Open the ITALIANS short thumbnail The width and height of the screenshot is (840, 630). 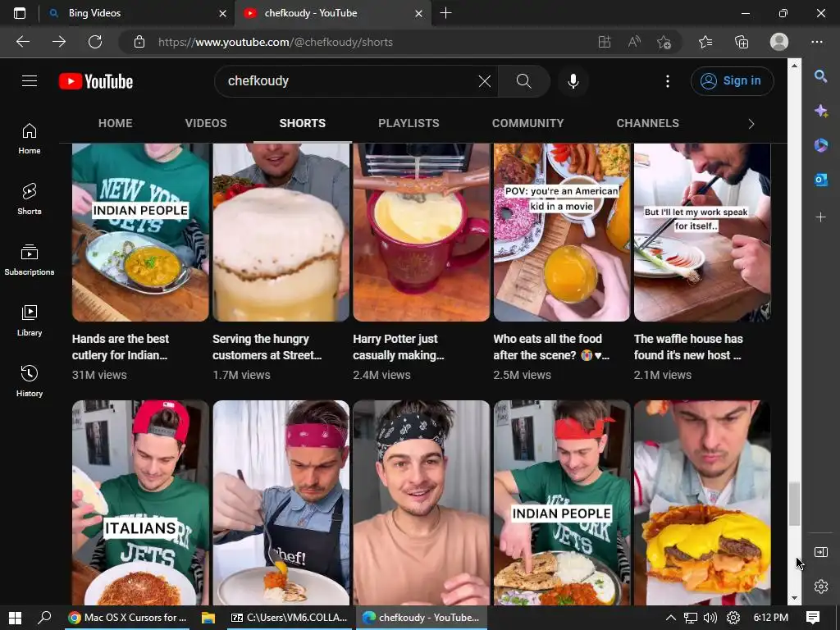click(x=140, y=503)
